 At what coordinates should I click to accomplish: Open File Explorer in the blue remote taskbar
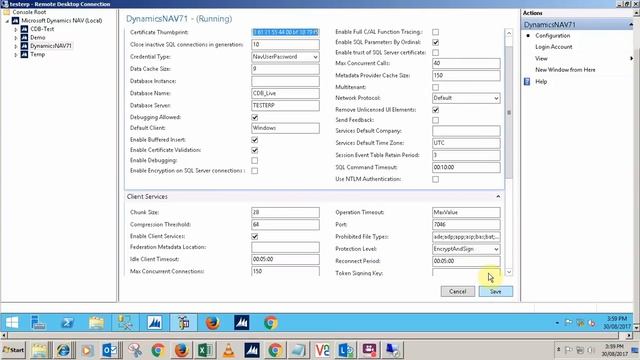96,323
